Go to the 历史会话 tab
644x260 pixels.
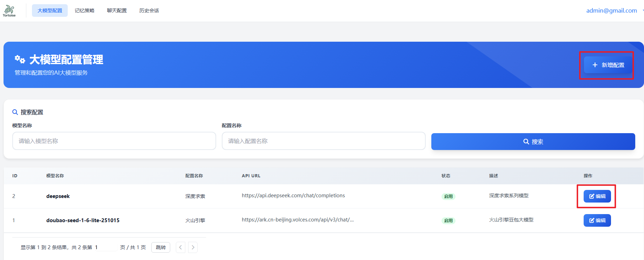149,11
